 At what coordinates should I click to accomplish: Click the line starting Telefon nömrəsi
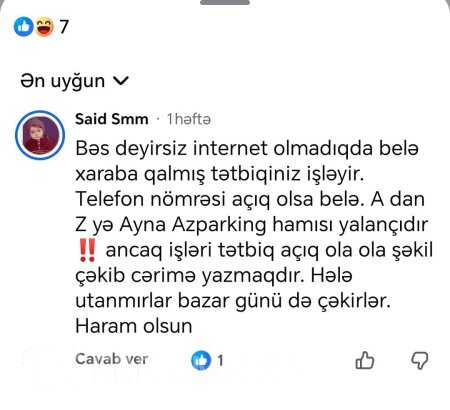point(250,199)
